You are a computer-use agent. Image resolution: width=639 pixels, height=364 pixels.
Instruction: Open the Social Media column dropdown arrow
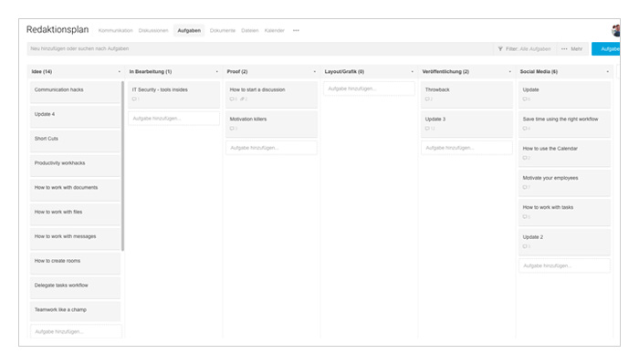[608, 72]
